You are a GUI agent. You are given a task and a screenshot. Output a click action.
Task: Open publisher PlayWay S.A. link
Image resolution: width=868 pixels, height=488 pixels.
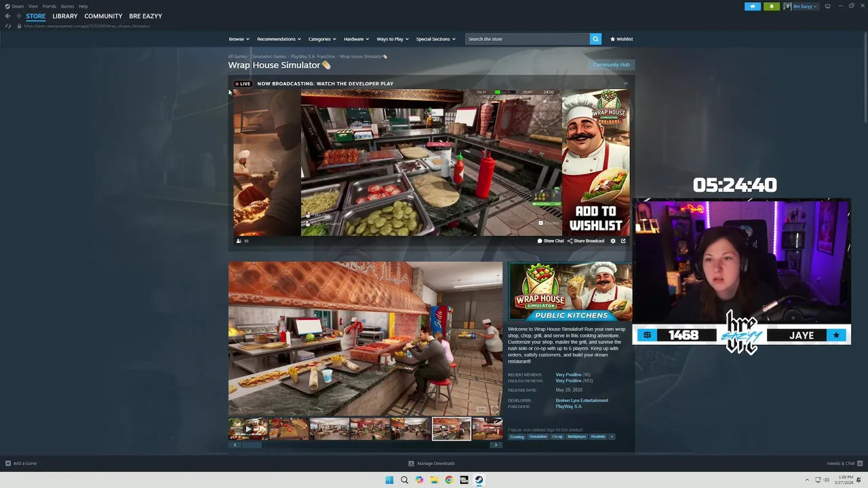(x=568, y=407)
